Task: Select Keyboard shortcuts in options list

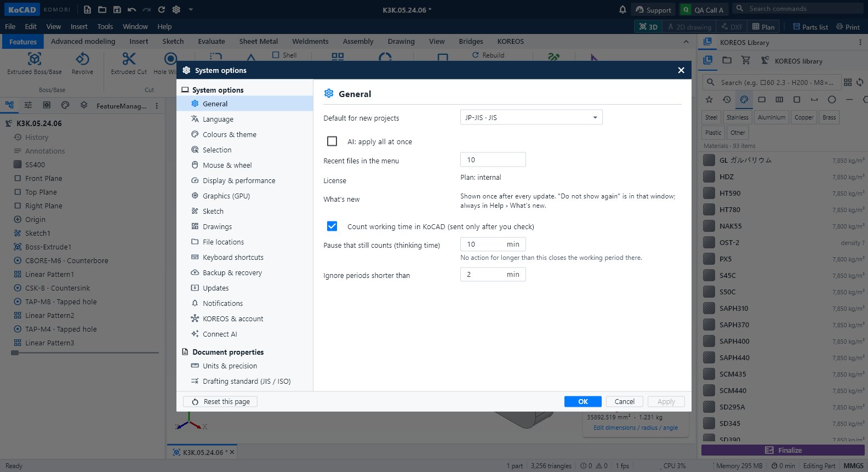Action: [245, 257]
